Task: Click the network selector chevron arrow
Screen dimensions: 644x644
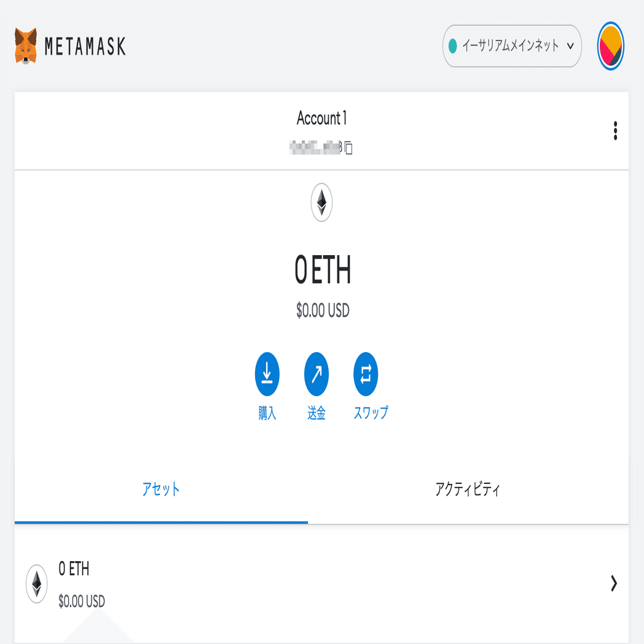Action: click(570, 46)
